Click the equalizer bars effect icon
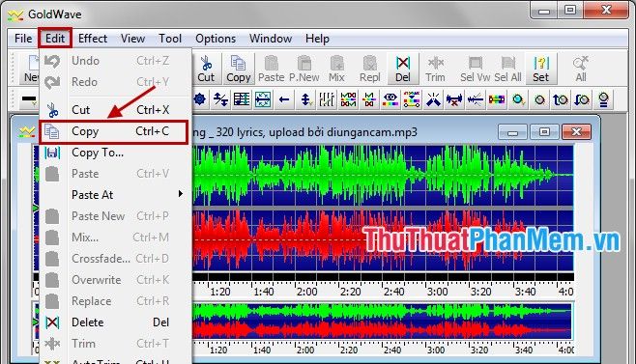The image size is (636, 364). pyautogui.click(x=327, y=99)
